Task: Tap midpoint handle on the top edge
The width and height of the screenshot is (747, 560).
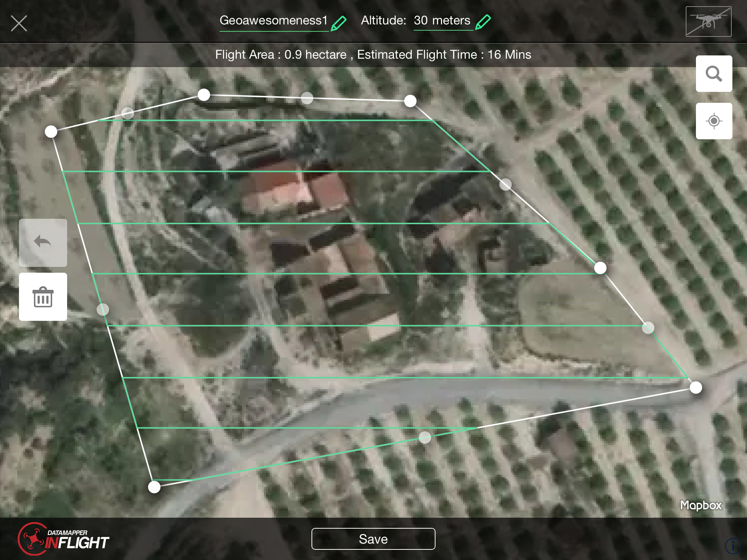Action: coord(307,98)
